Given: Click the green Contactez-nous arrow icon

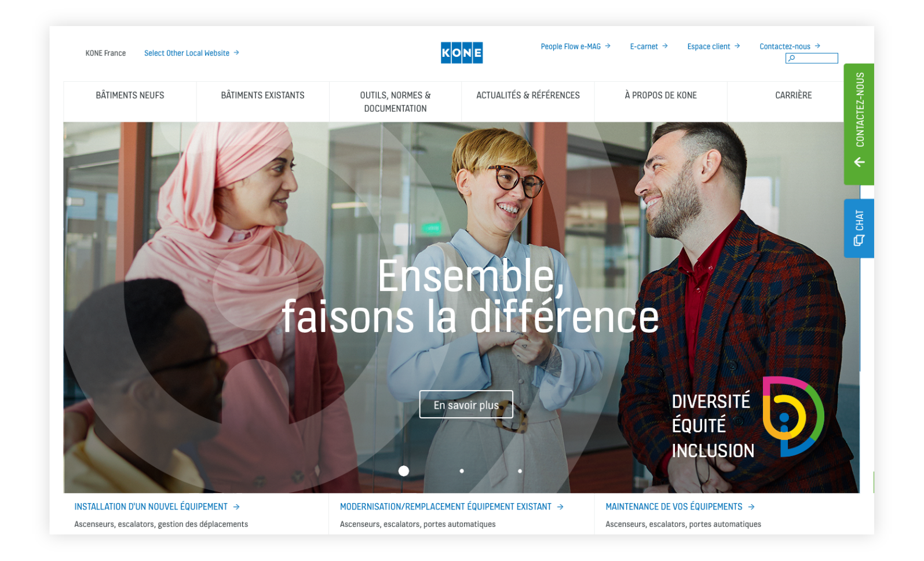Looking at the screenshot, I should pyautogui.click(x=860, y=162).
